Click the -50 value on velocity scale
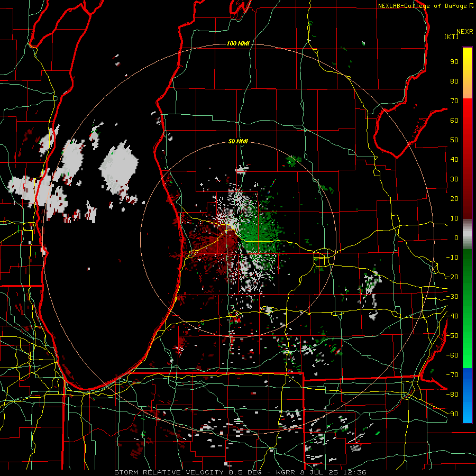The width and height of the screenshot is (476, 476). 452,336
